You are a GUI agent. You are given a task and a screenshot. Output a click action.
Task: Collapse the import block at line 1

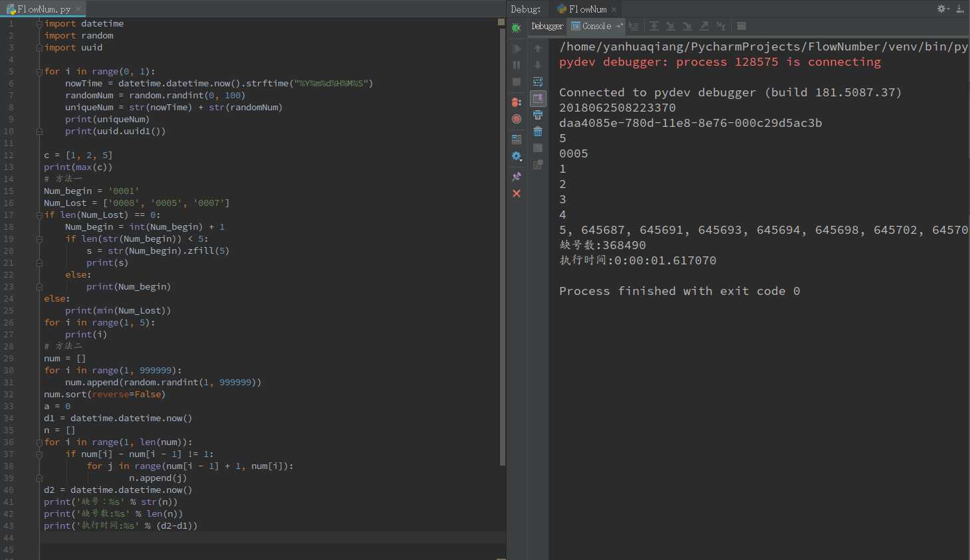[39, 24]
